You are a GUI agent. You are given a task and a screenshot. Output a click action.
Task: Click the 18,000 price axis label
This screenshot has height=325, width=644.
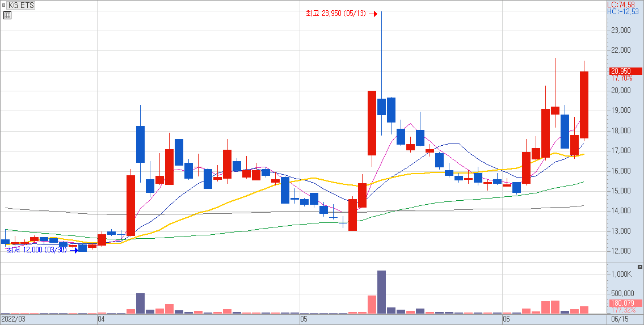[621, 131]
